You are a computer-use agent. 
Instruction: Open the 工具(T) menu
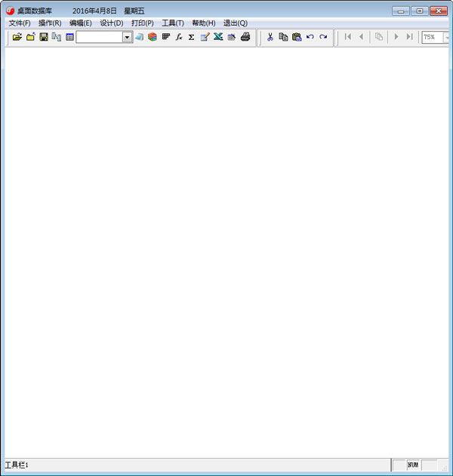coord(173,23)
